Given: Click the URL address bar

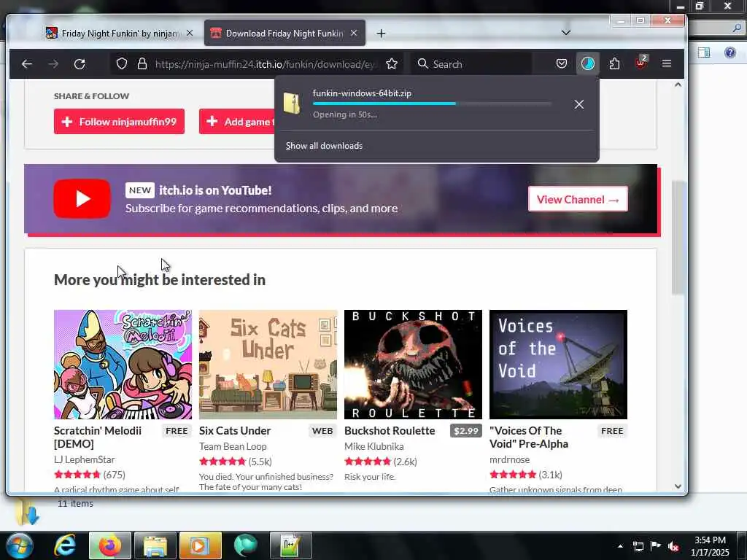Looking at the screenshot, I should point(266,64).
